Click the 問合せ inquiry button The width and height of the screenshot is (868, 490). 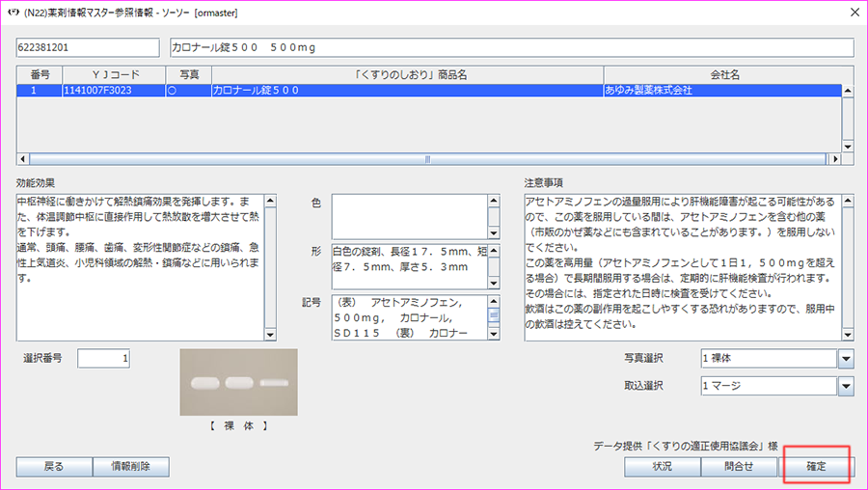(x=739, y=467)
